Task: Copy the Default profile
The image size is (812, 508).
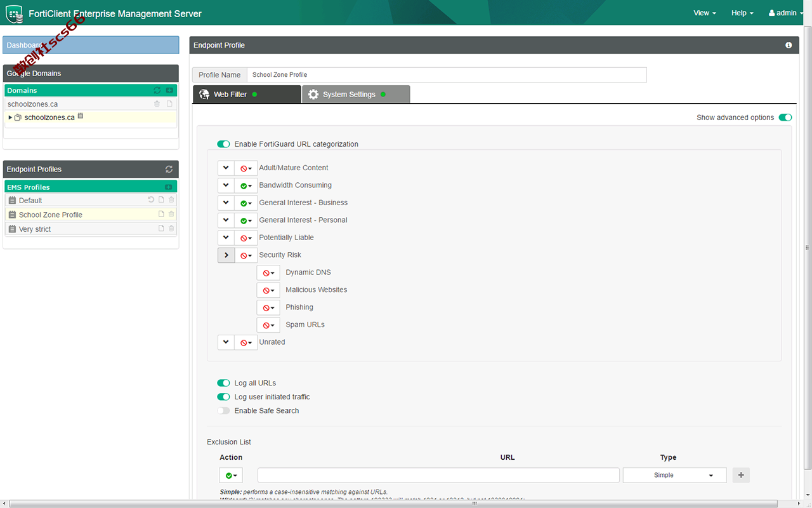Action: [x=161, y=200]
